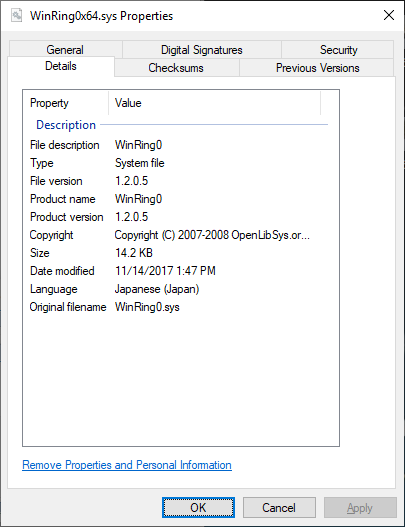This screenshot has width=405, height=527.
Task: Select the Details tab
Action: point(61,66)
